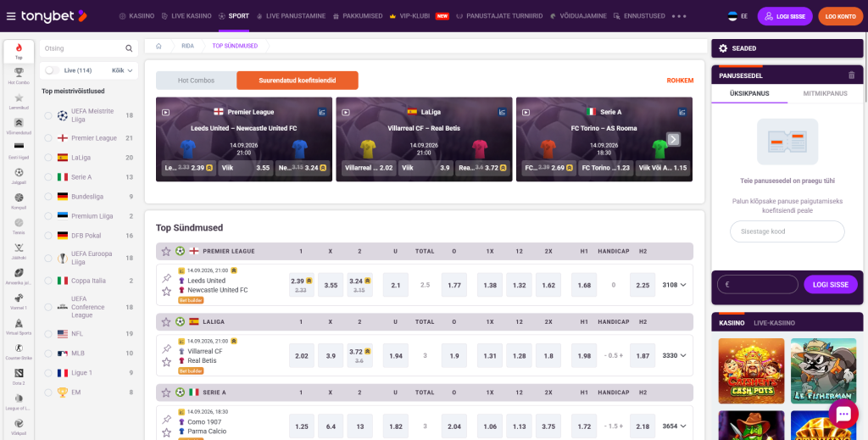Viewport: 868px width, 440px height.
Task: Open the EE language selector
Action: (x=737, y=16)
